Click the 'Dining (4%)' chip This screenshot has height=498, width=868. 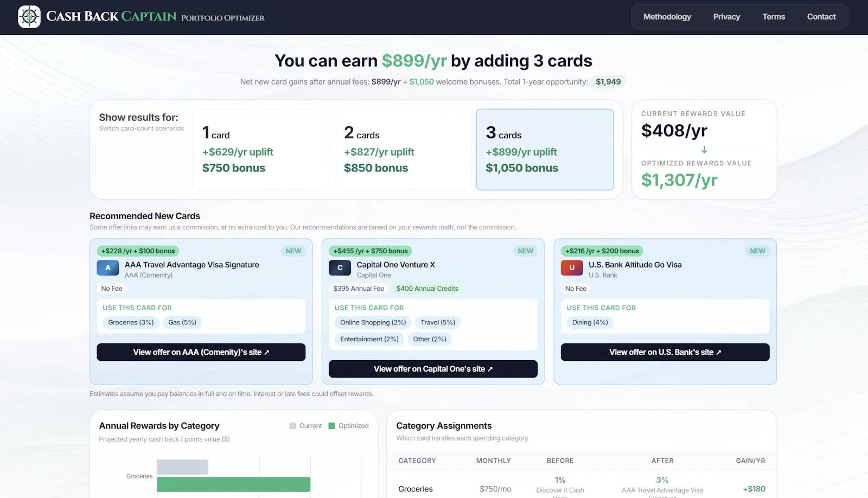pos(590,322)
